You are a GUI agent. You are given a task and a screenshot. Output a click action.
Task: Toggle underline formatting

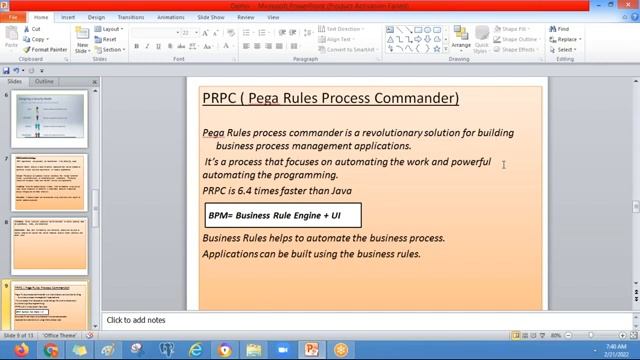[158, 46]
